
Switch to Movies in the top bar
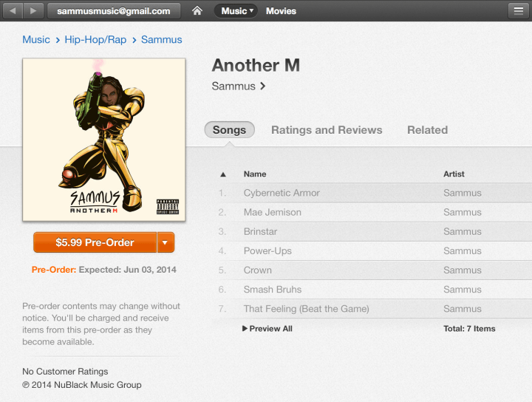pos(281,11)
